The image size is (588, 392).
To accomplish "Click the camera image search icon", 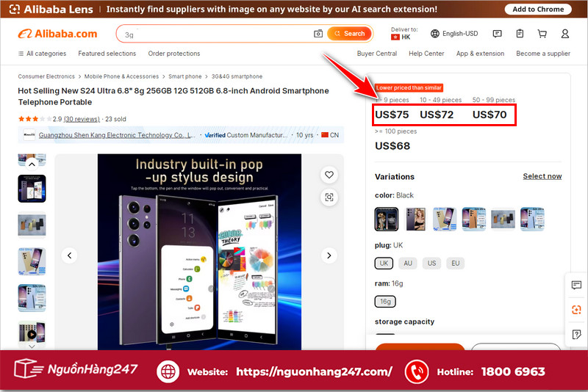I will 318,34.
